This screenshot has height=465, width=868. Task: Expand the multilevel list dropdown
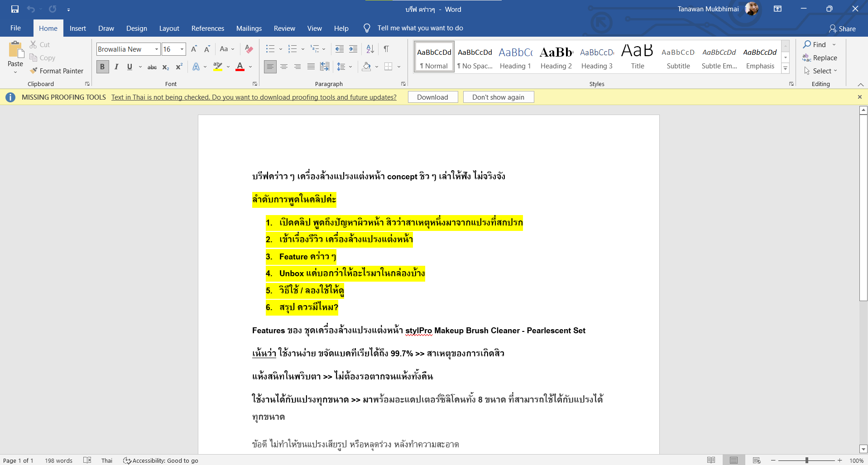pos(324,49)
